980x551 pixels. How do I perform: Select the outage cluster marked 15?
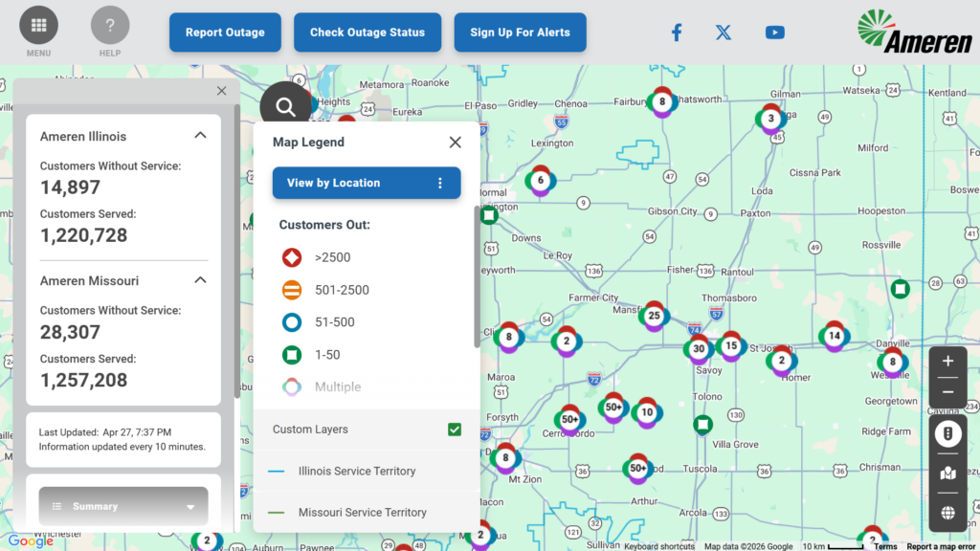(x=730, y=345)
